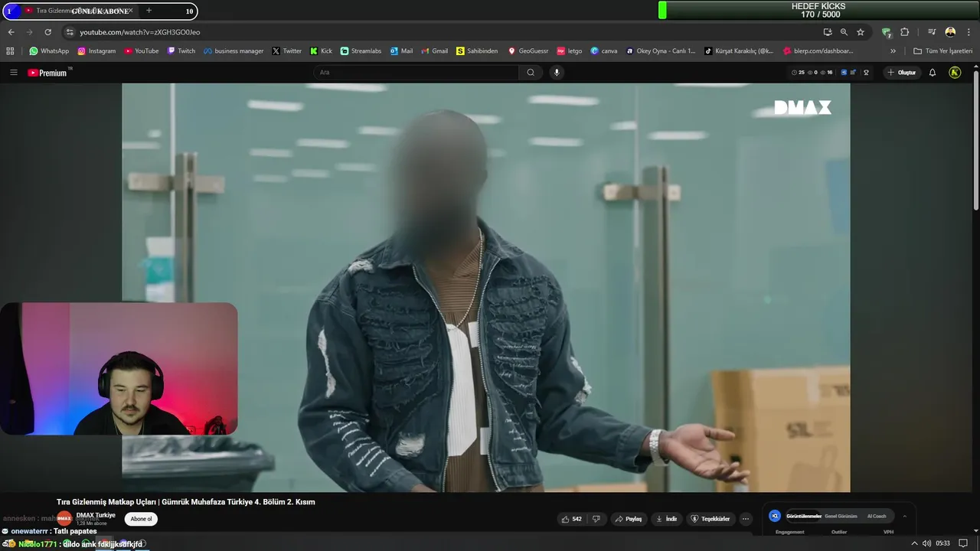The width and height of the screenshot is (980, 551).
Task: Open the zoom magnifier in address bar
Action: click(844, 32)
